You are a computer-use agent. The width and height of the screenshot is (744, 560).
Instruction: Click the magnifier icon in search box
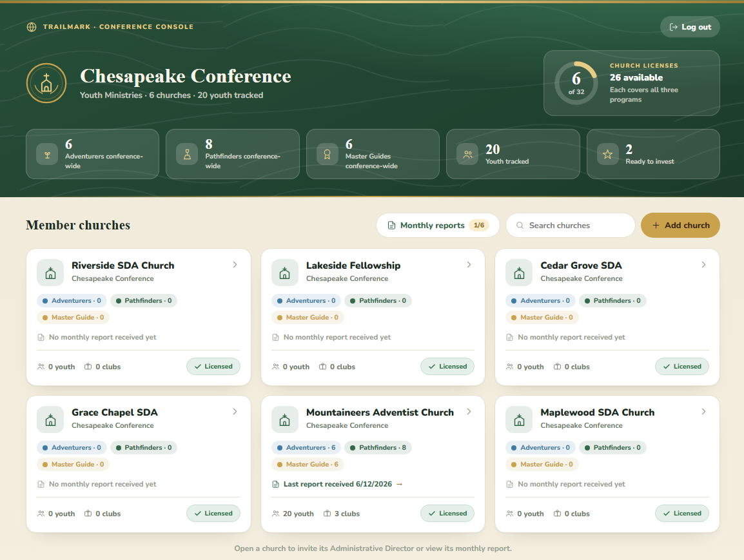pos(520,226)
